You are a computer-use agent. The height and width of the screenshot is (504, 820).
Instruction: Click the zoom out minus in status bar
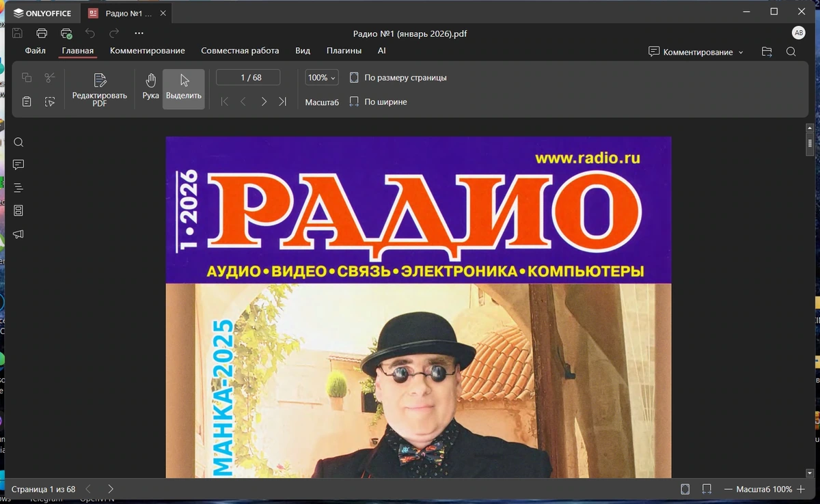coord(728,489)
